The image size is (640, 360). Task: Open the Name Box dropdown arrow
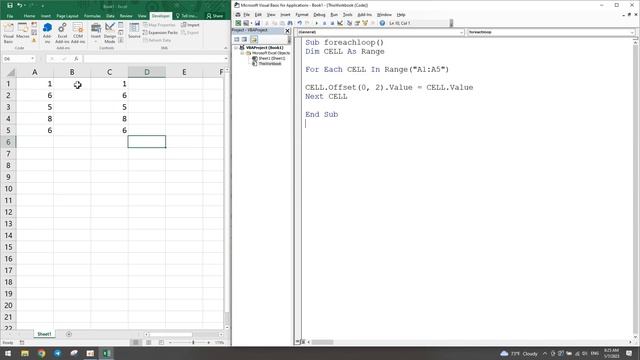coord(33,59)
